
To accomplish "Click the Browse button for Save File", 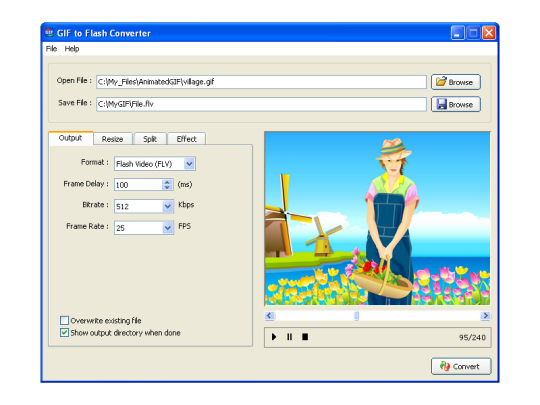I will [456, 104].
